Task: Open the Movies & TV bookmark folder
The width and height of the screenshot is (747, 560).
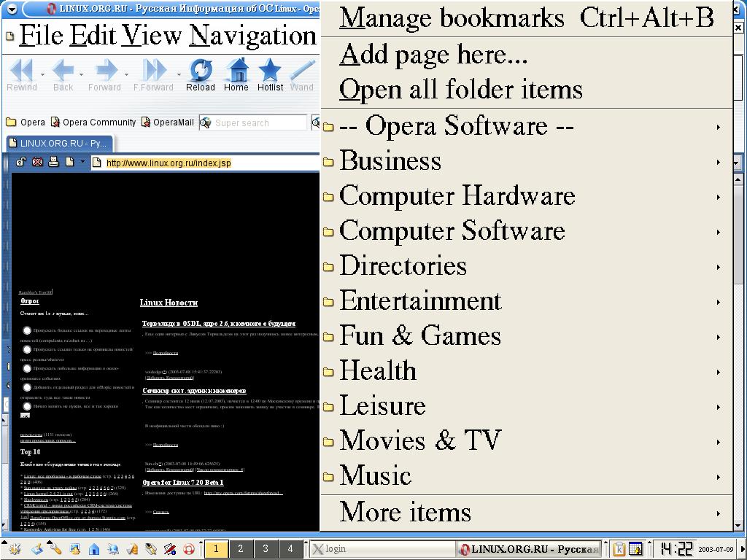Action: [527, 441]
